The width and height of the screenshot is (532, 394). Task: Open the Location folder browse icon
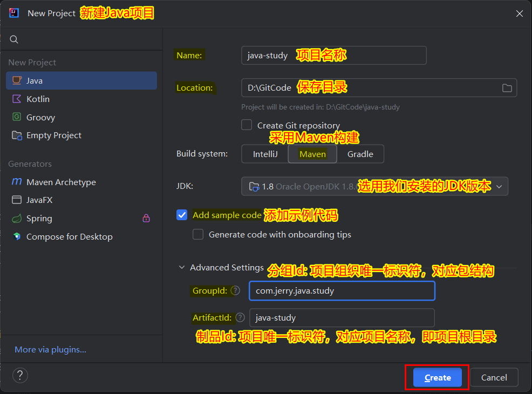tap(507, 88)
